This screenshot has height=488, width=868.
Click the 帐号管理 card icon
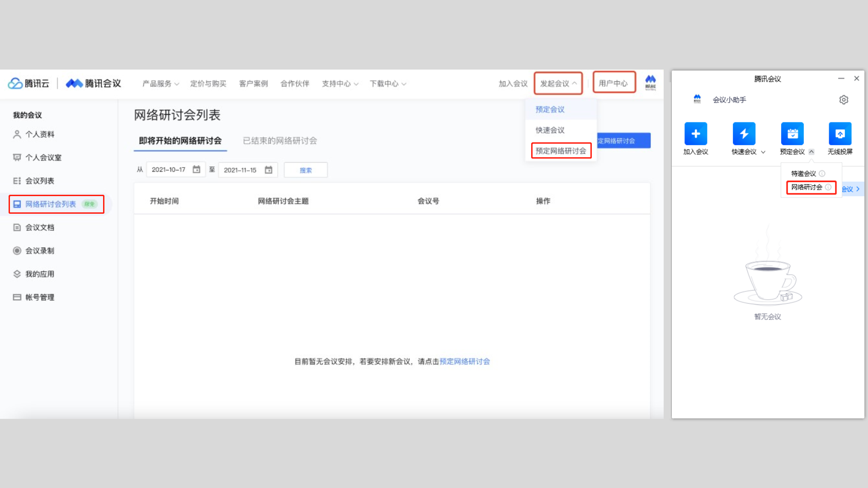click(x=17, y=297)
